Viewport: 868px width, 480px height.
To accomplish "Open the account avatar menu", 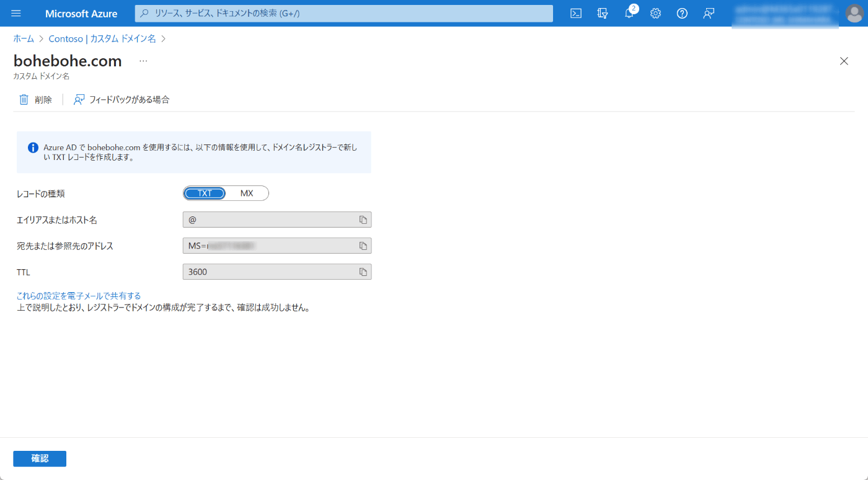I will [854, 14].
